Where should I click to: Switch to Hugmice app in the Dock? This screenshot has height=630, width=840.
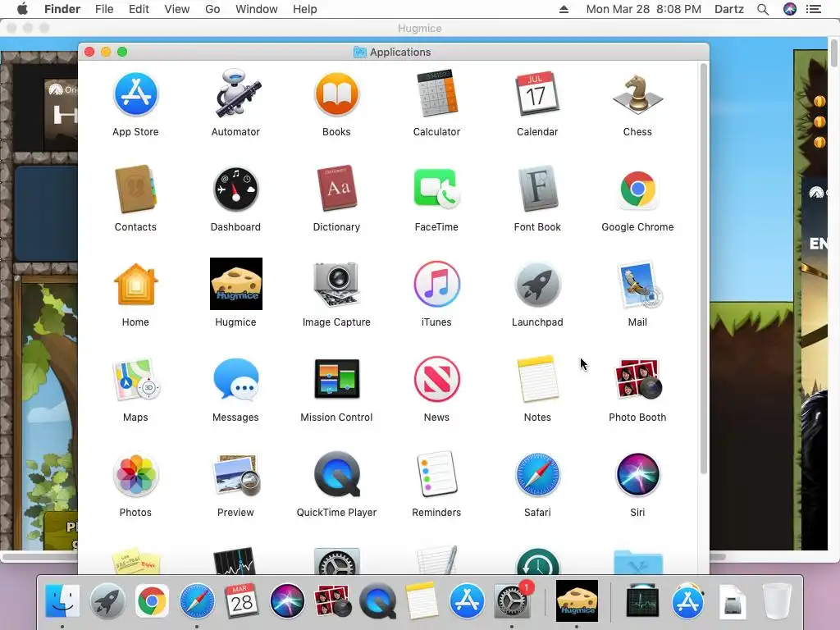point(577,601)
